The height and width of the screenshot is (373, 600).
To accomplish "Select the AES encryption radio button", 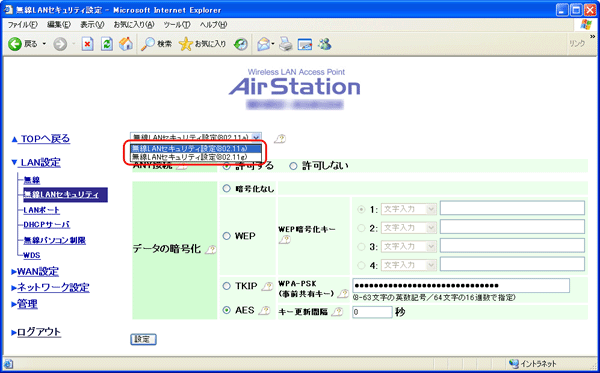I will pyautogui.click(x=227, y=310).
